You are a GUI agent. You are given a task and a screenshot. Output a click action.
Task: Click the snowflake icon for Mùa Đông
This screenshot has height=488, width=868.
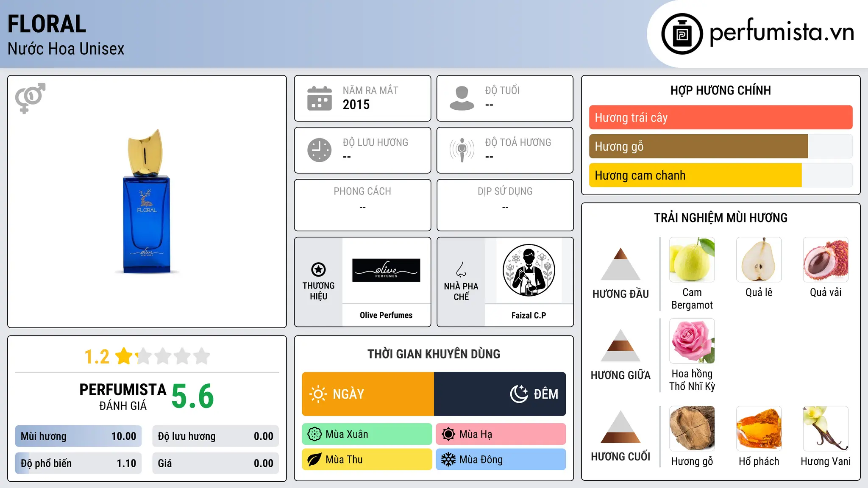[x=448, y=460]
